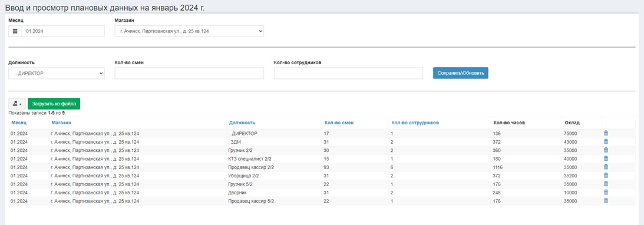This screenshot has height=225, width=644.
Task: Open the export dropdown button
Action: click(17, 104)
